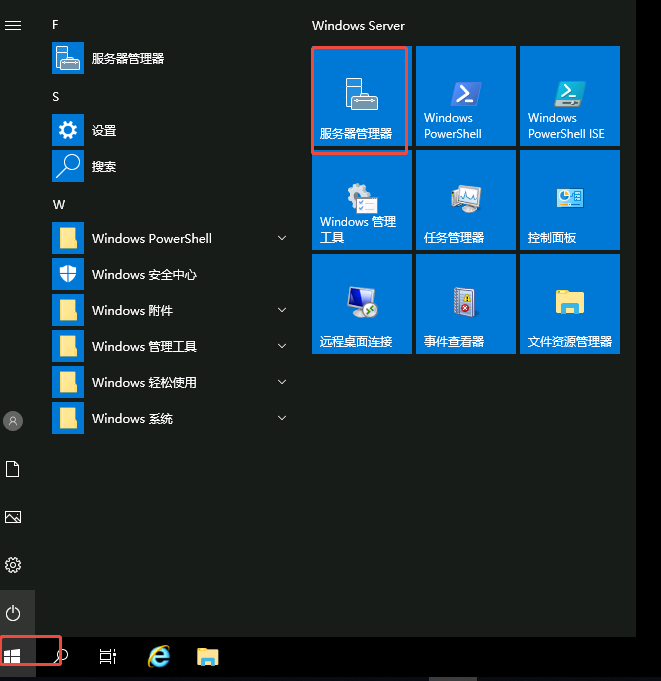This screenshot has width=661, height=681.
Task: Launch the Windows PowerShell tile
Action: tap(466, 96)
